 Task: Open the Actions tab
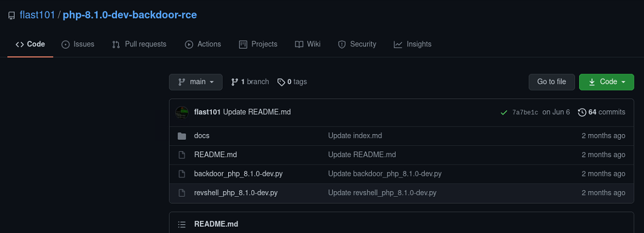[x=203, y=44]
